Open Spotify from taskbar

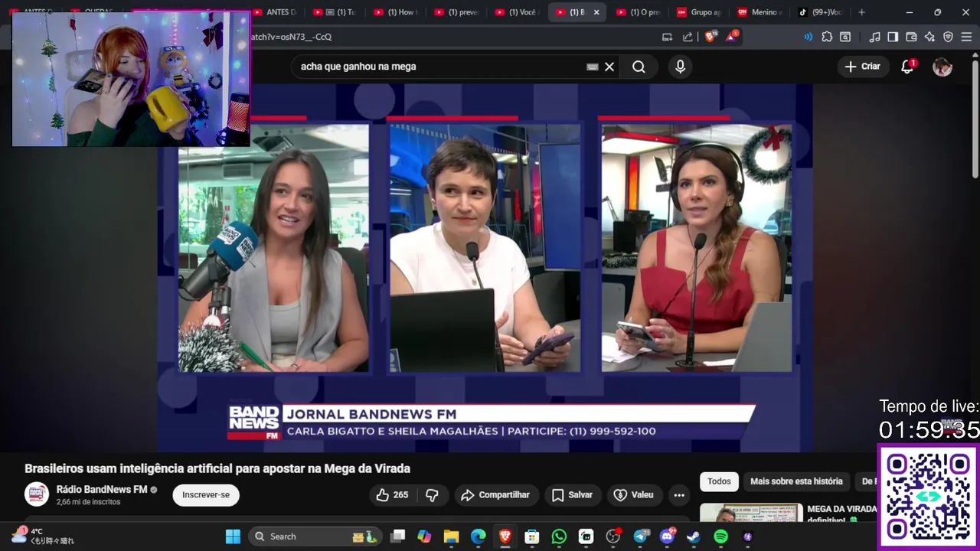coord(720,536)
